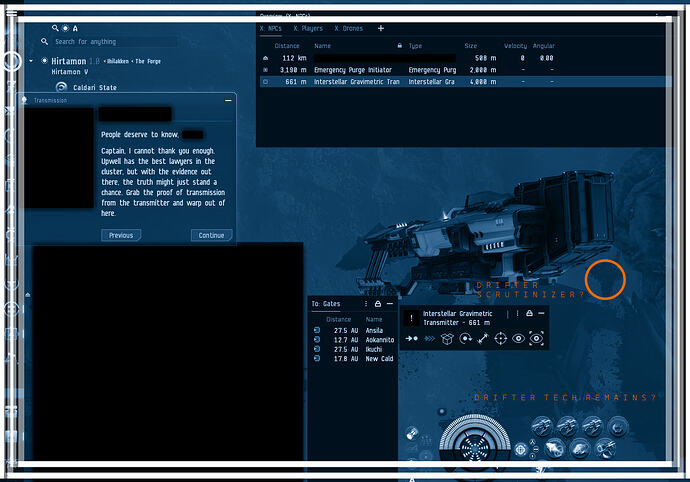Click the Caldari State faction icon

[x=61, y=87]
